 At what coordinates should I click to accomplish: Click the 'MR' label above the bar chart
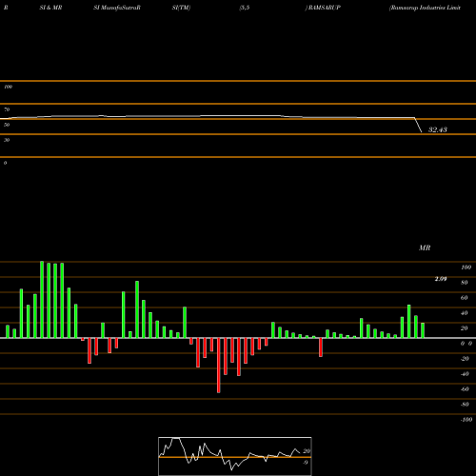tap(425, 248)
